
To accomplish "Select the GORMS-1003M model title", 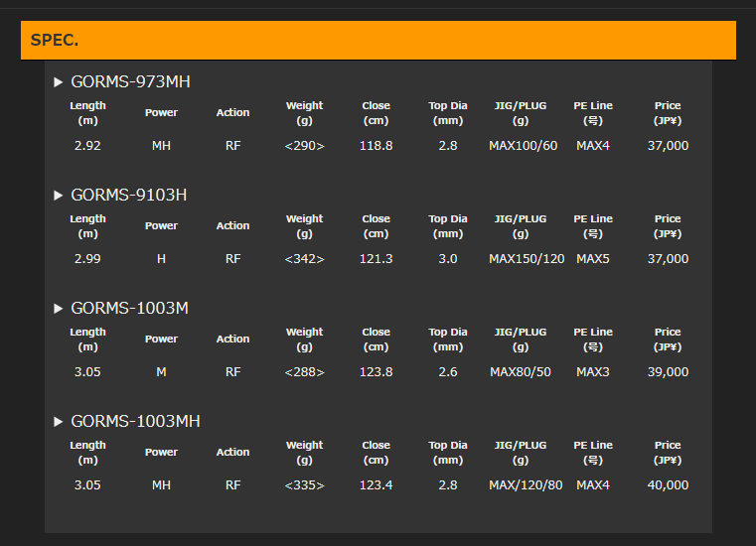I will [x=130, y=309].
